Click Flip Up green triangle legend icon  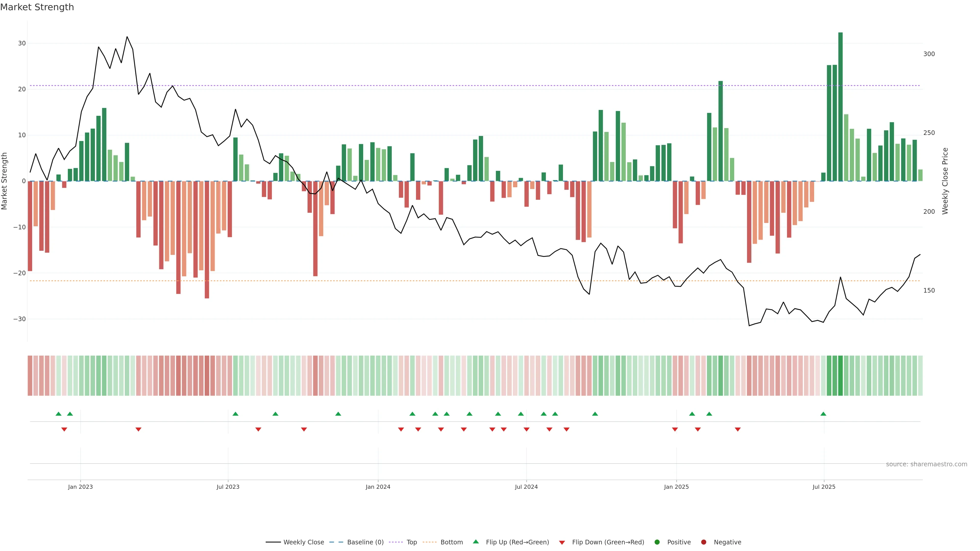[475, 542]
